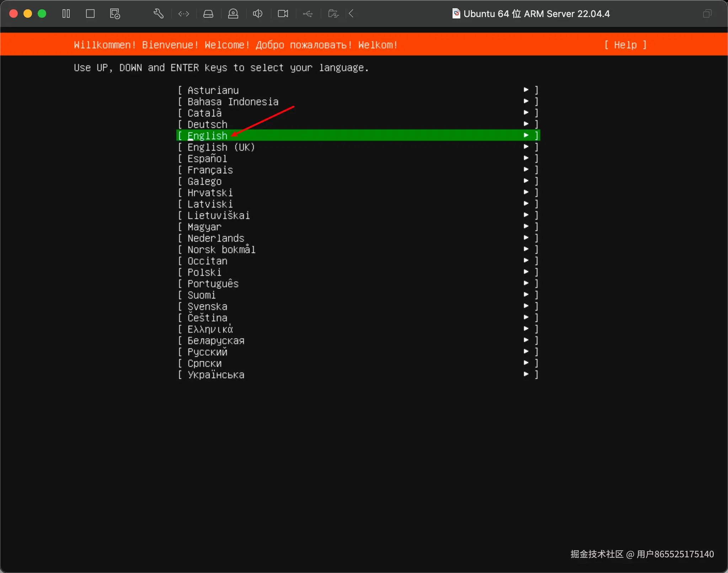The width and height of the screenshot is (728, 573).
Task: Pick Русский from language list
Action: [x=208, y=352]
